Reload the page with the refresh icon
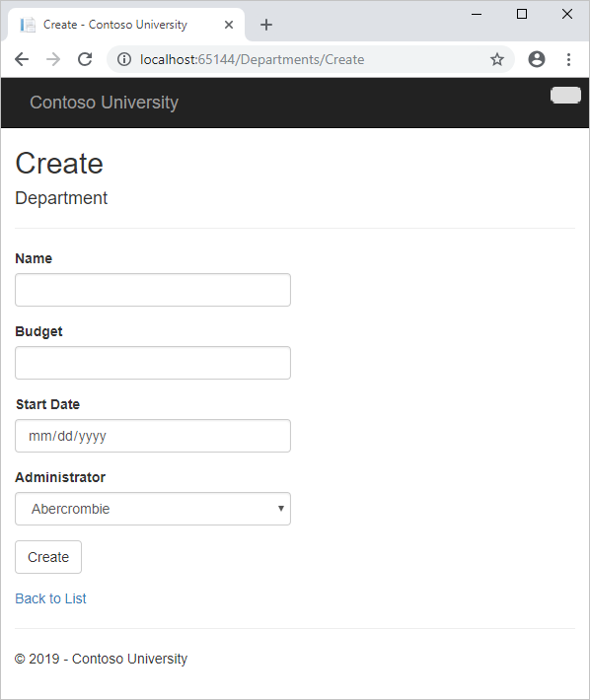 (x=85, y=59)
